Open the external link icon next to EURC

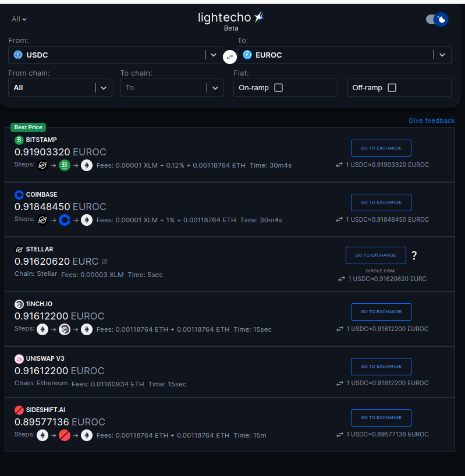point(104,261)
